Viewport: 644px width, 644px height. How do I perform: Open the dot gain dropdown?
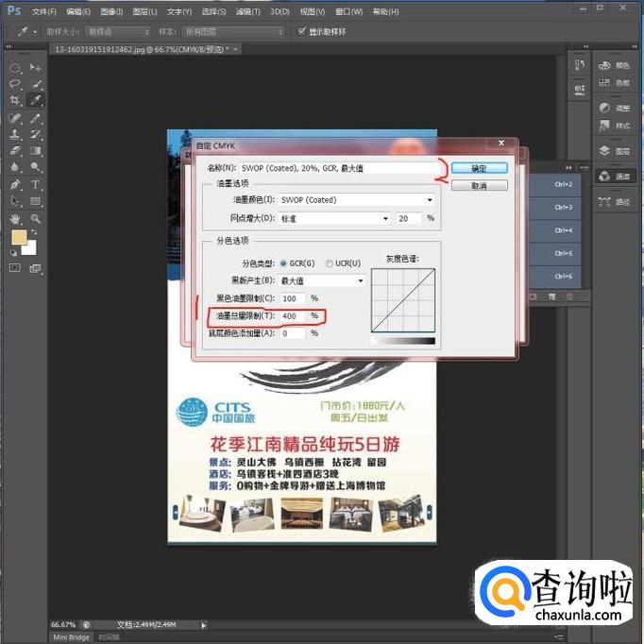pyautogui.click(x=334, y=218)
